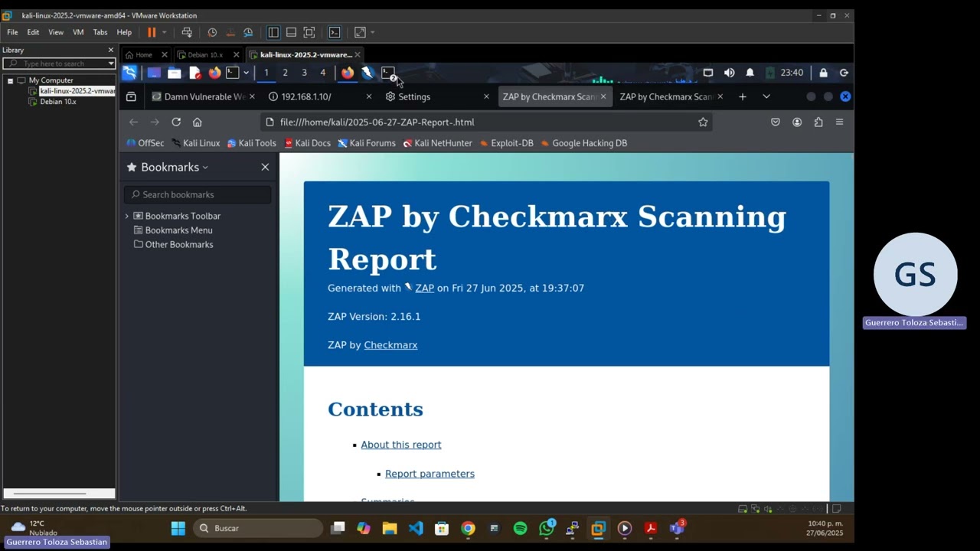Toggle VMware's library sidebar view
Screen dimensions: 980x551
(273, 32)
